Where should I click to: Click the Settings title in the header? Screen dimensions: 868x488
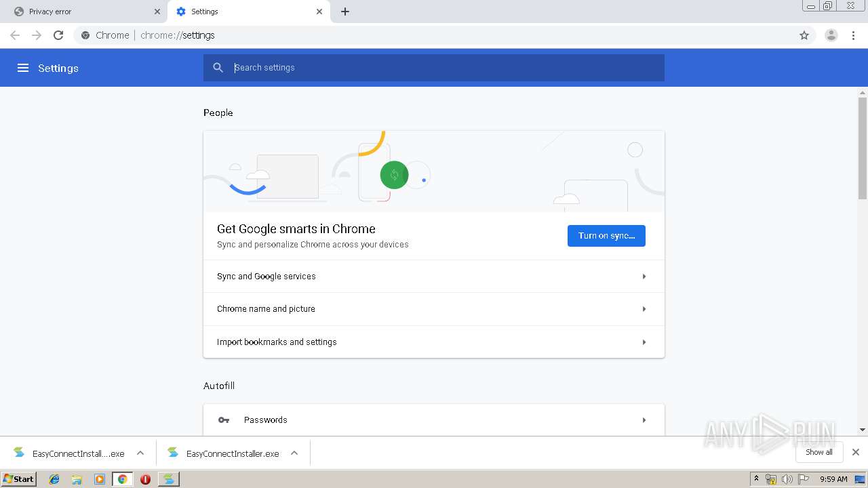click(58, 68)
